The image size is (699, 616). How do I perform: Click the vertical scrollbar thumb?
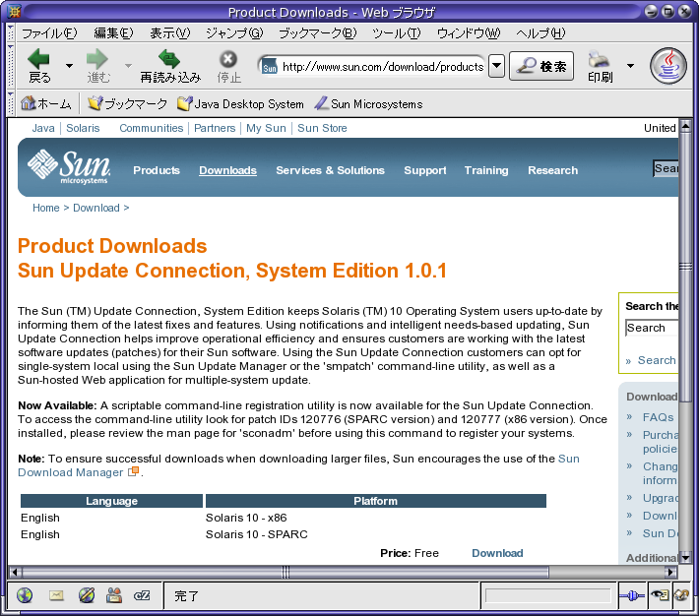[x=685, y=267]
